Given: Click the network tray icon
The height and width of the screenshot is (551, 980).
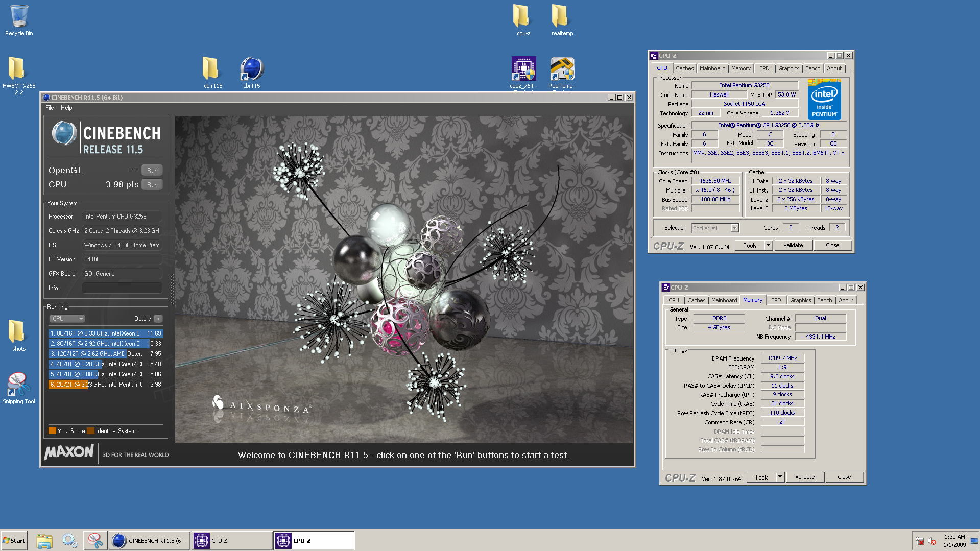Looking at the screenshot, I should coord(920,541).
